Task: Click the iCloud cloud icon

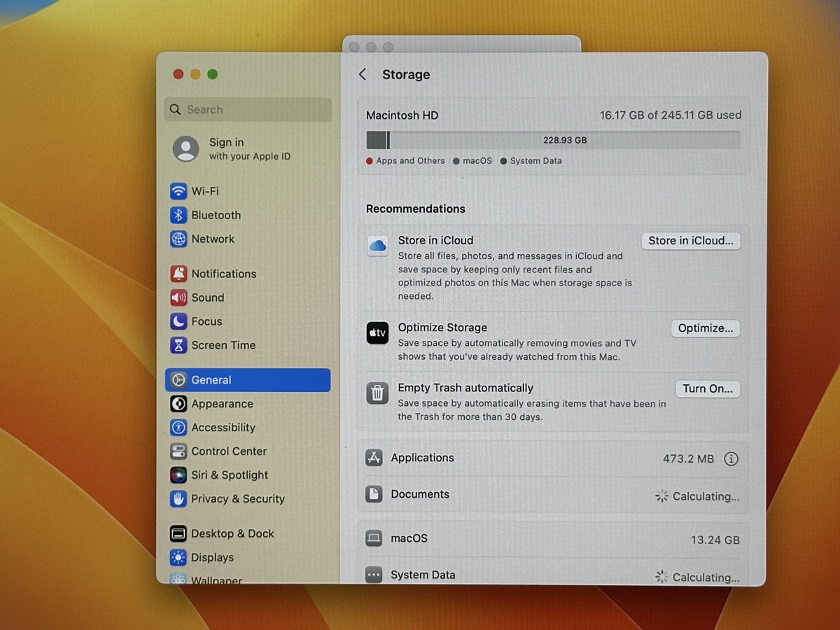Action: [x=377, y=246]
